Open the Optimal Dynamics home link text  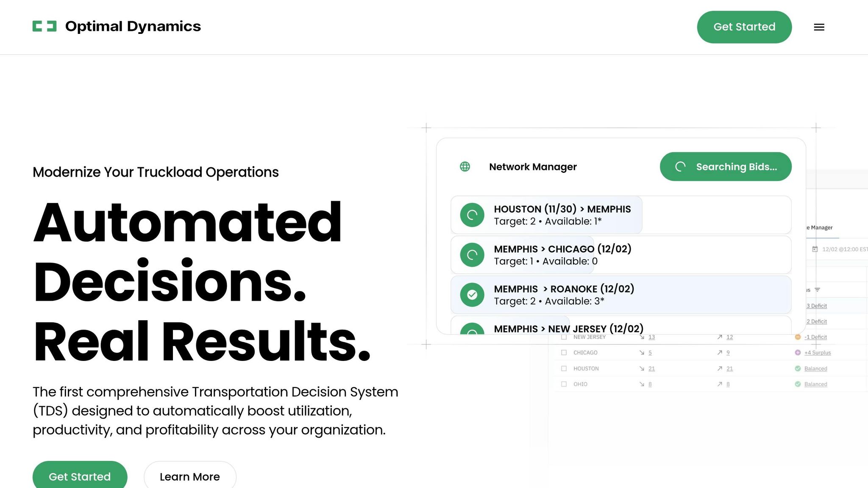point(133,26)
